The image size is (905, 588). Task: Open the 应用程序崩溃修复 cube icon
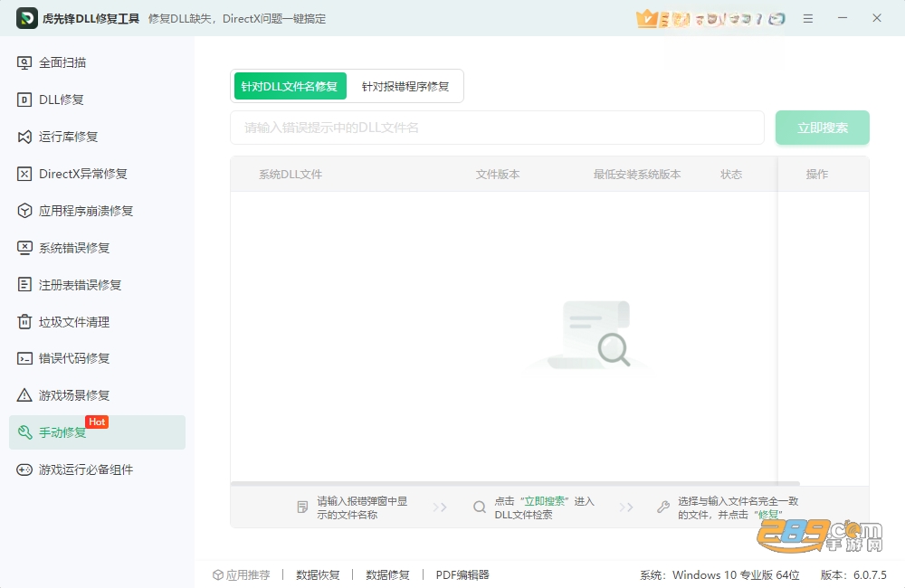(24, 211)
